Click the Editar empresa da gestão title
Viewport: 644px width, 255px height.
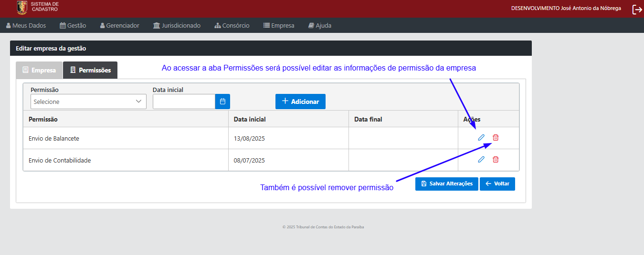51,48
